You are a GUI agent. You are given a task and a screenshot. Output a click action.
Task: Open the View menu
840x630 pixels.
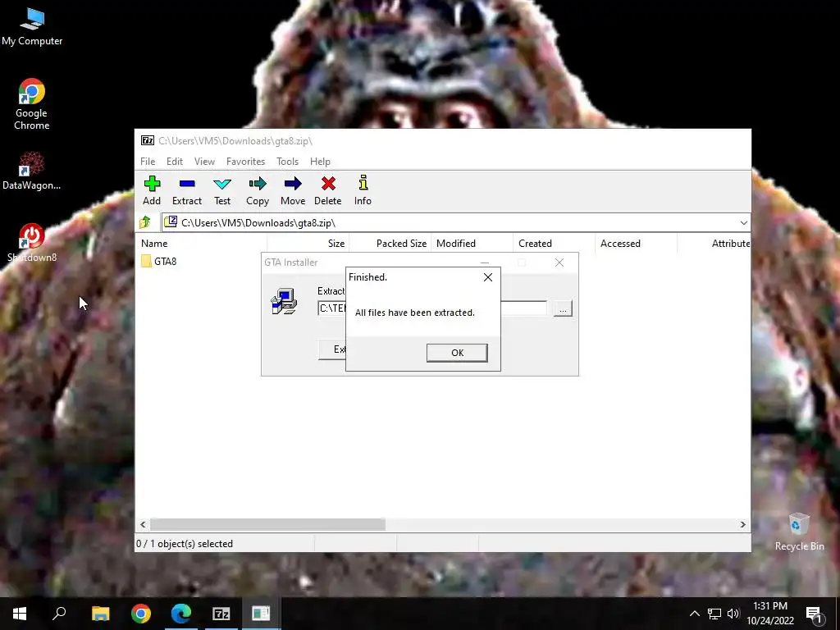[x=204, y=162]
